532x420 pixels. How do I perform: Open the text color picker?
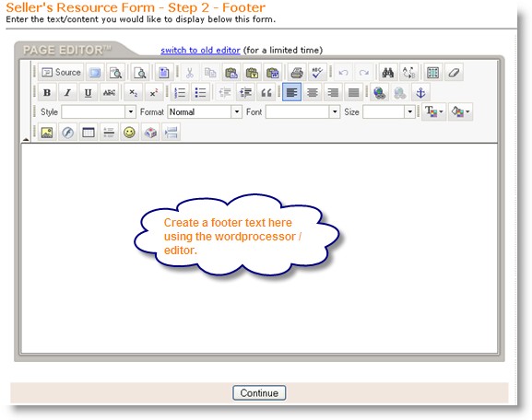(434, 111)
